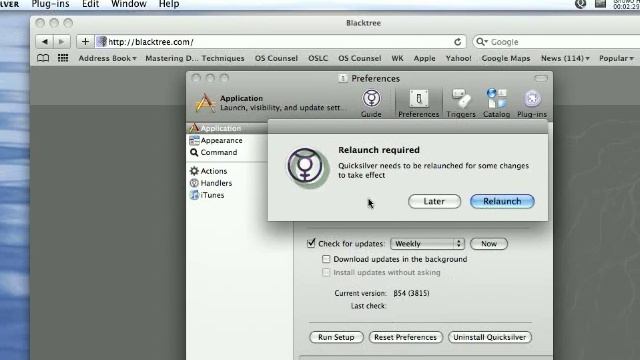The width and height of the screenshot is (640, 360).
Task: Enable Download updates in the background
Action: pyautogui.click(x=326, y=259)
